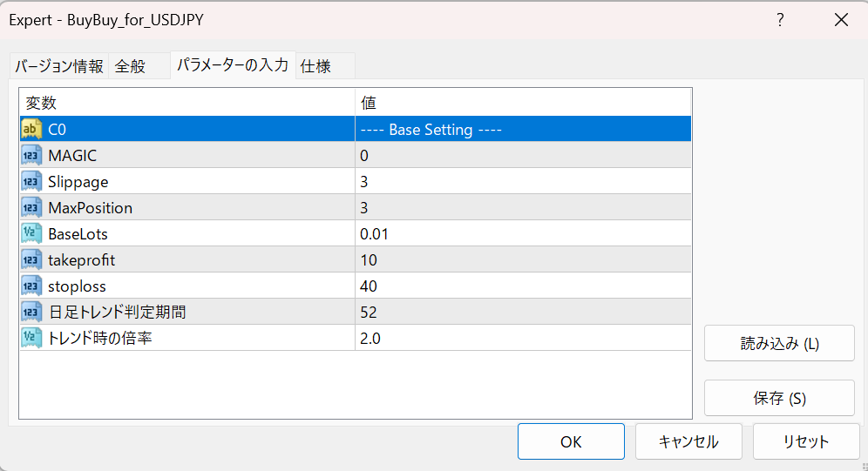Select the stoploss value 40 cell

pos(523,286)
